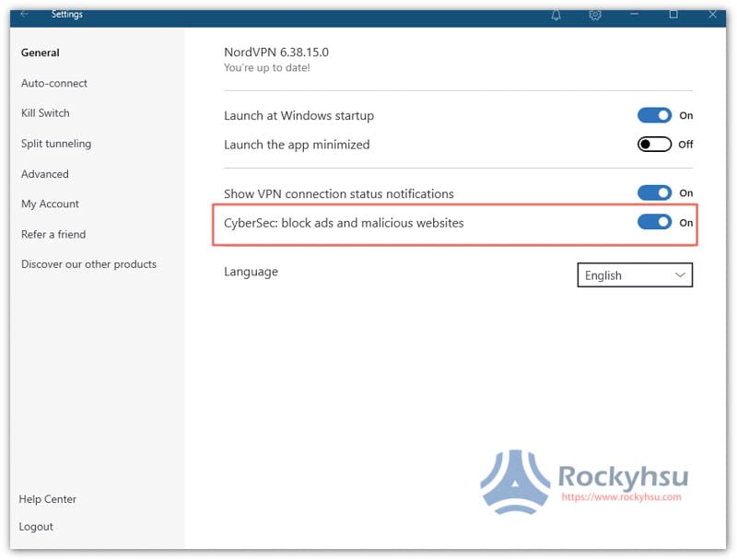
Task: Click Logout in the sidebar
Action: [x=36, y=527]
